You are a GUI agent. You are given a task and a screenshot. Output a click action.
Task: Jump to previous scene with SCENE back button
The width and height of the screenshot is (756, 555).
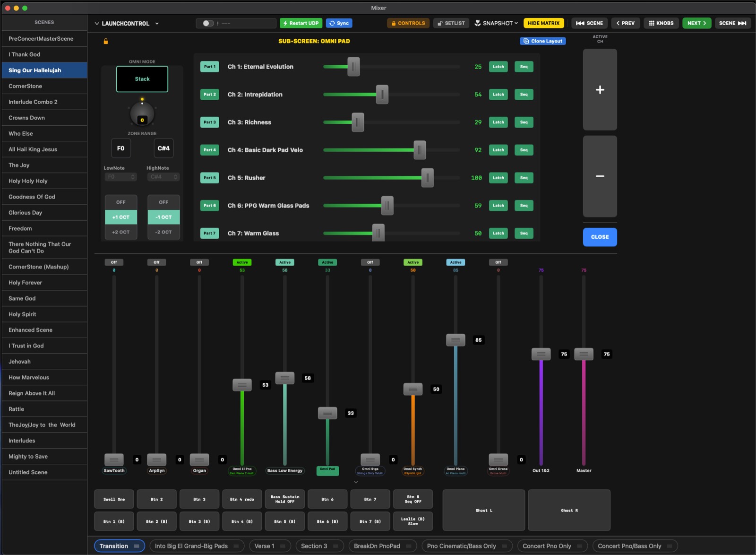point(589,23)
